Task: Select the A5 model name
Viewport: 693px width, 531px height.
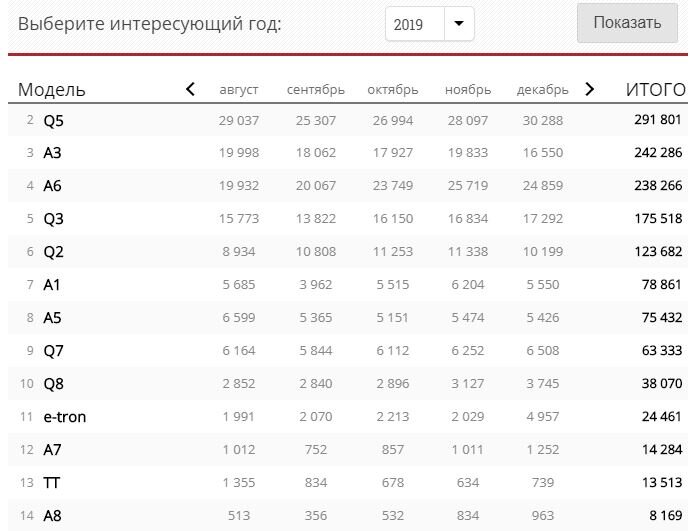Action: point(52,318)
